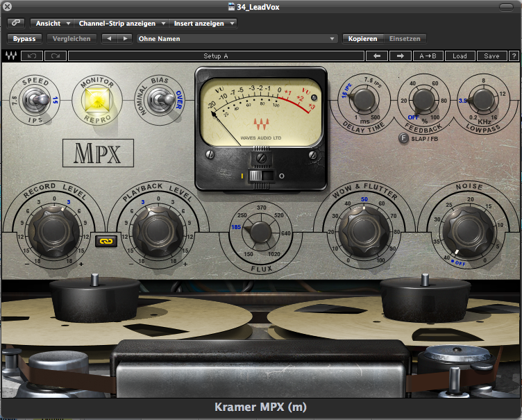The image size is (522, 420).
Task: Click the Kopieren button
Action: click(363, 39)
